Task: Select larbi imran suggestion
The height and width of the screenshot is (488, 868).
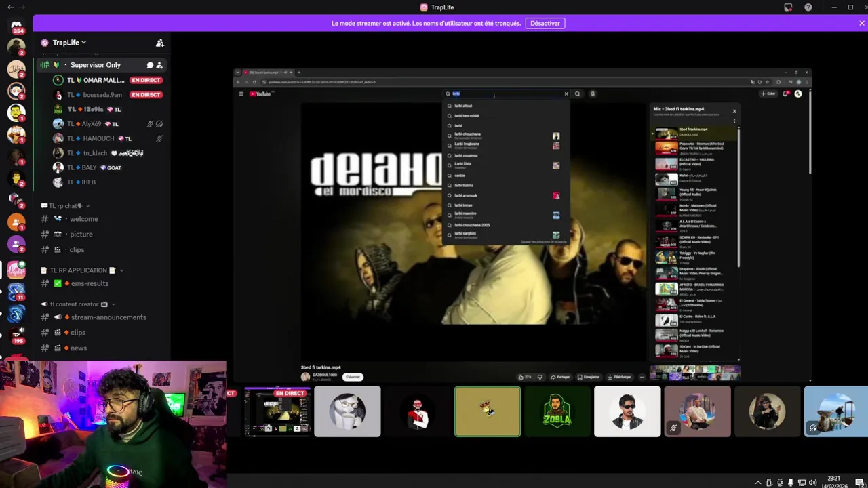Action: coord(505,205)
